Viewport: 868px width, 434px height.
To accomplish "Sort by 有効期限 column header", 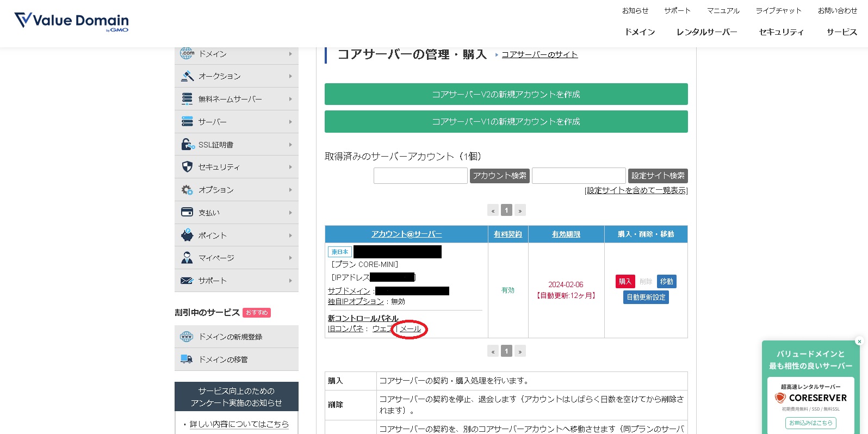I will 566,234.
